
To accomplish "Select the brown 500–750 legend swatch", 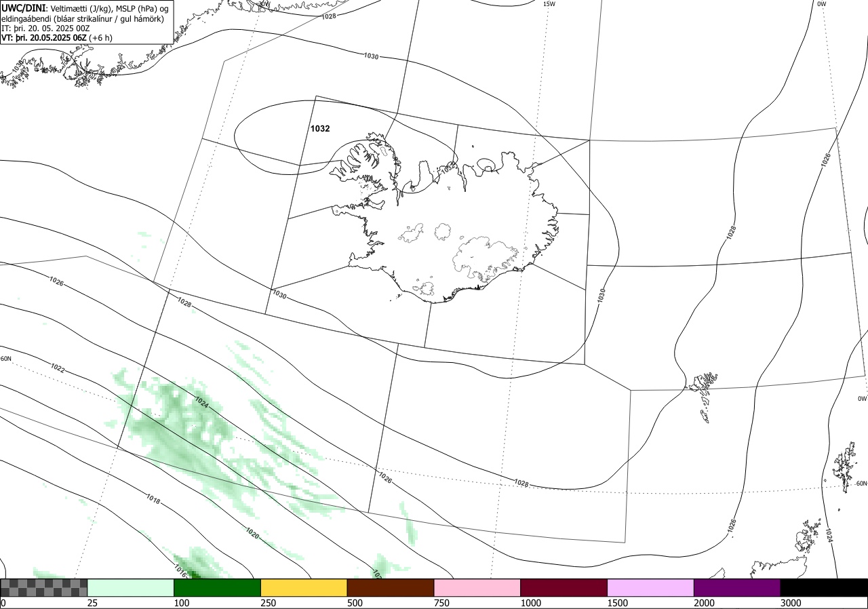I will tap(390, 587).
